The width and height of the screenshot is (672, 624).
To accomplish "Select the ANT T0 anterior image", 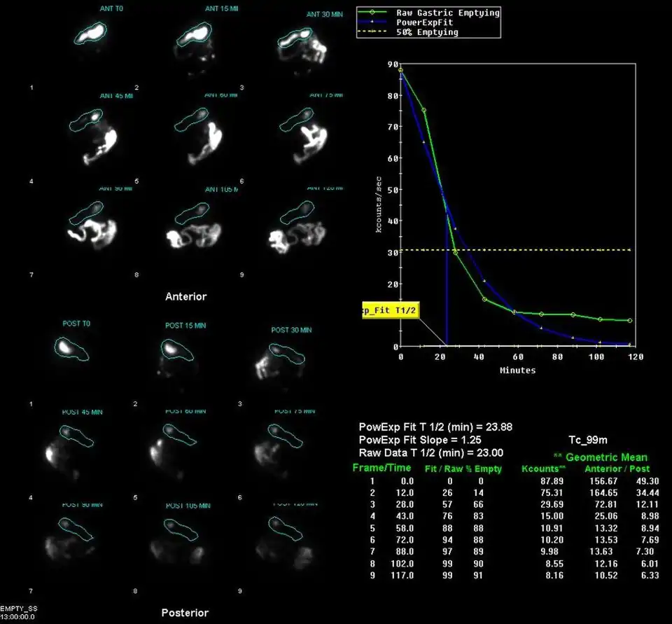I will [x=91, y=35].
